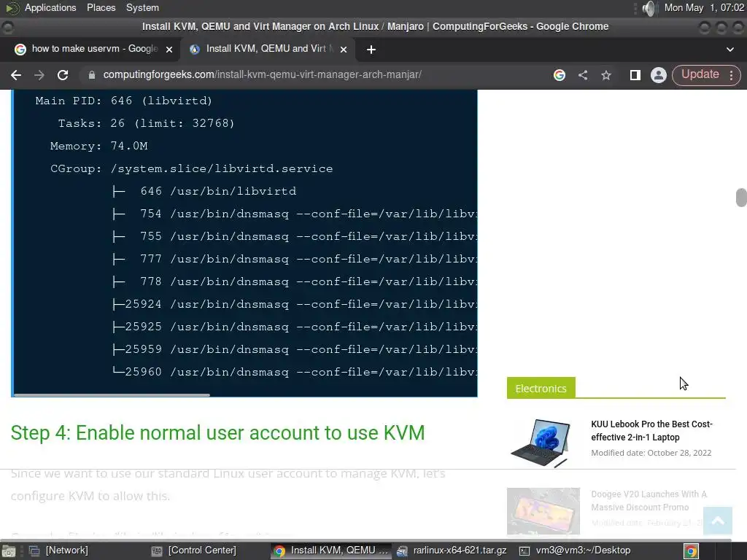The image size is (747, 560).
Task: Open KUU Lebook Pro article link
Action: [651, 430]
